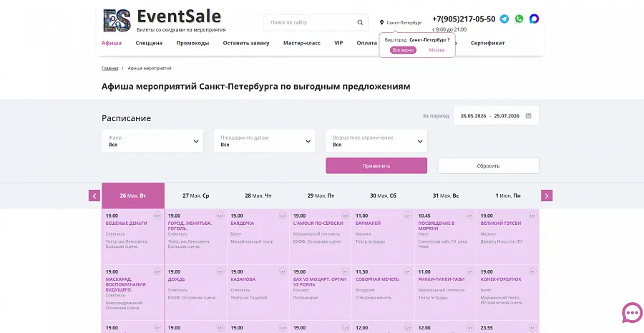Open the calendar icon in date period field

529,115
